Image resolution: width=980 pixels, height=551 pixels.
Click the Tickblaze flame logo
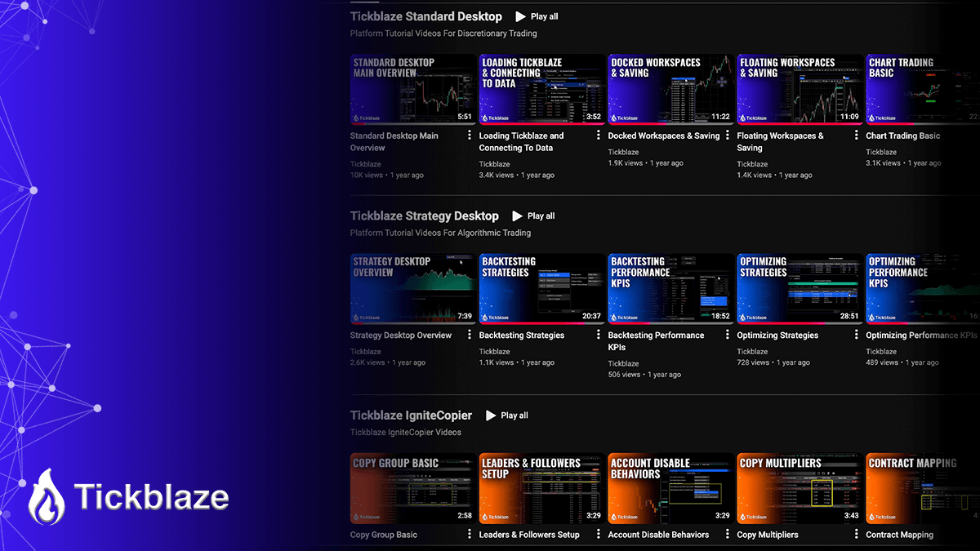pos(46,496)
